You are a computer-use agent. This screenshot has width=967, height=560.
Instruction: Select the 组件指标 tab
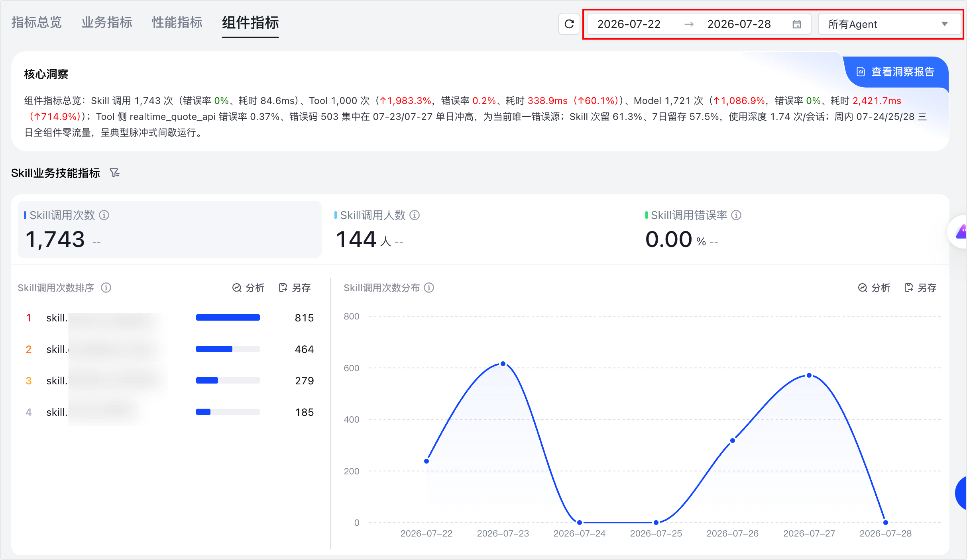click(250, 23)
